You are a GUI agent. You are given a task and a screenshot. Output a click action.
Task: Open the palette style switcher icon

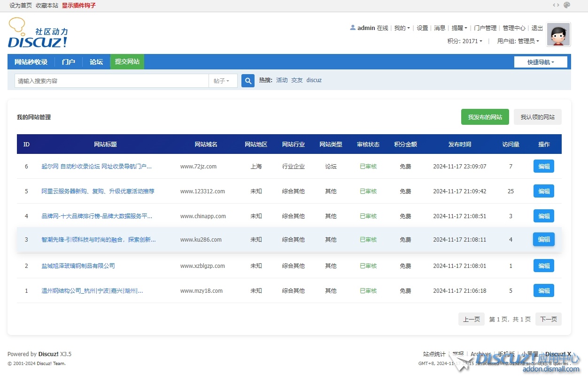(567, 5)
